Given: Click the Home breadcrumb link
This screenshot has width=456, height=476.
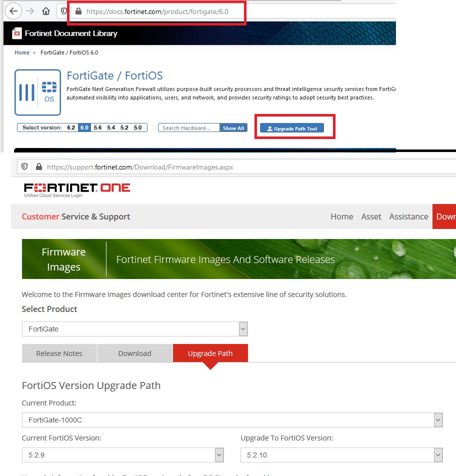Looking at the screenshot, I should point(22,52).
